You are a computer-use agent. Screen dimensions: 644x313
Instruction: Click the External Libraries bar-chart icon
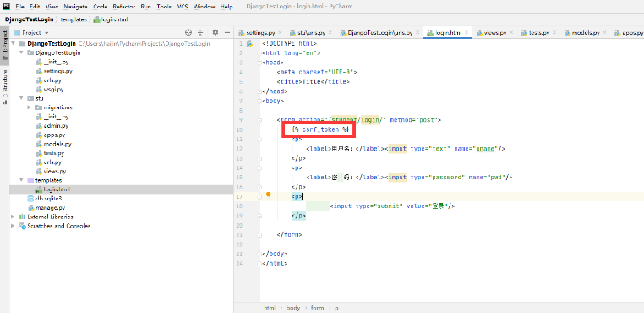22,217
